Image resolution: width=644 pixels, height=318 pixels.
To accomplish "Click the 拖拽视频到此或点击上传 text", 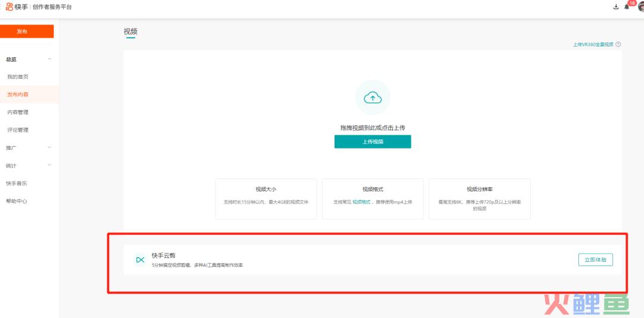I will pos(373,128).
